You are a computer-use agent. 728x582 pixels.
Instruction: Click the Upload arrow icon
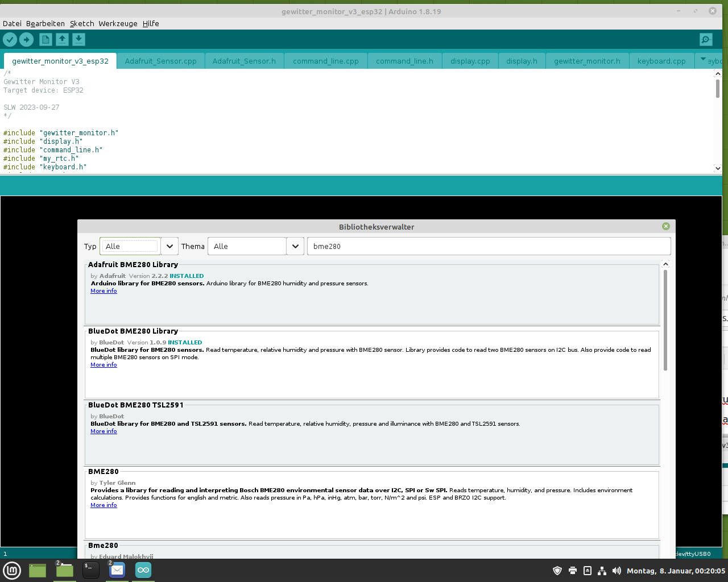coord(27,39)
